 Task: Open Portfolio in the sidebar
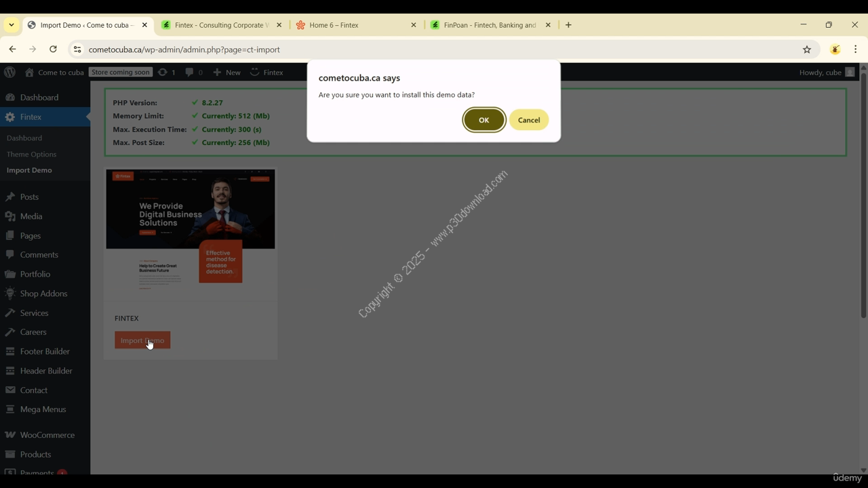point(45,274)
